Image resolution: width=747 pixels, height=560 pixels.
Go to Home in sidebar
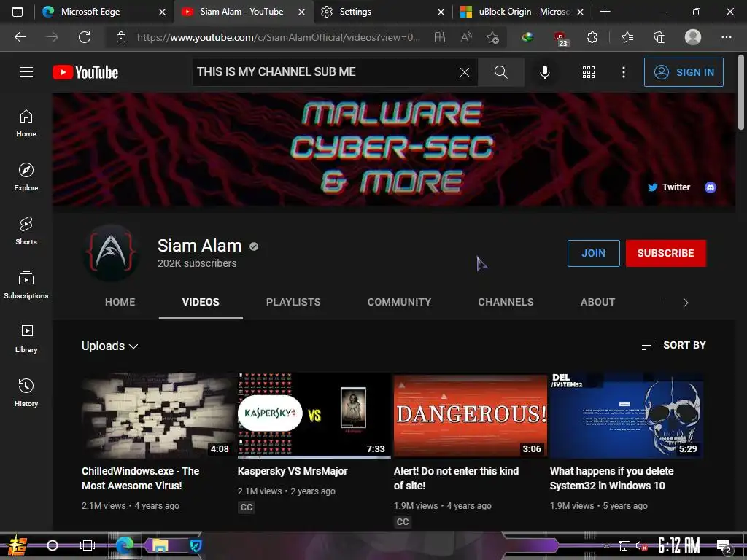pos(26,122)
